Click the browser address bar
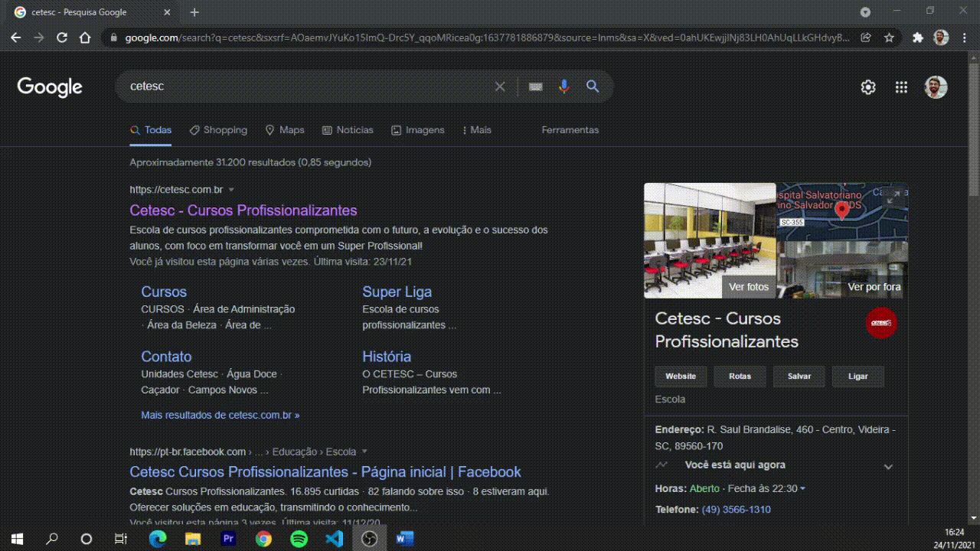Image resolution: width=980 pixels, height=551 pixels. pos(487,37)
